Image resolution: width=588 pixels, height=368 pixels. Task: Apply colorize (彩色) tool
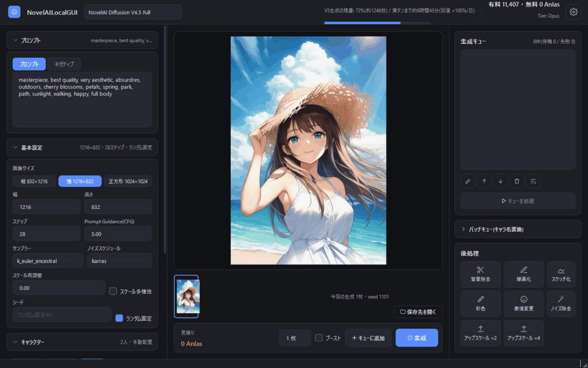click(481, 304)
